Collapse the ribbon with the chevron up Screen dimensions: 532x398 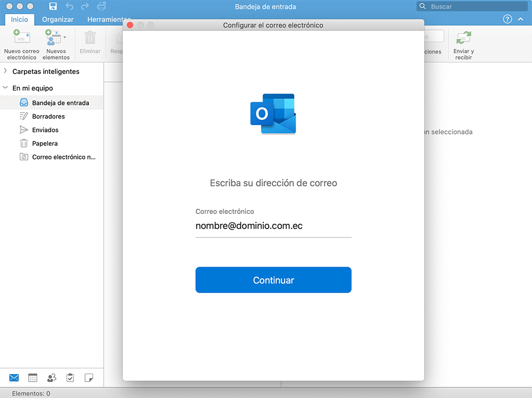(520, 19)
